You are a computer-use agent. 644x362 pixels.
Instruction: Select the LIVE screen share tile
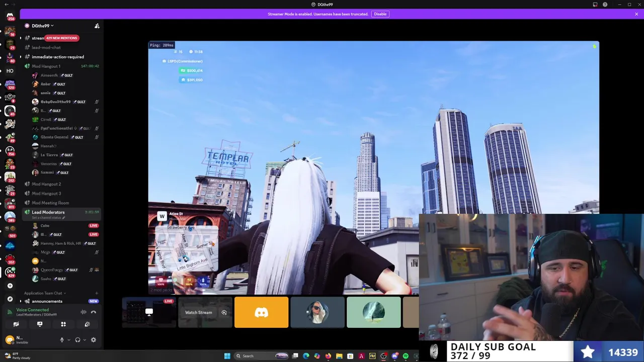pyautogui.click(x=149, y=313)
